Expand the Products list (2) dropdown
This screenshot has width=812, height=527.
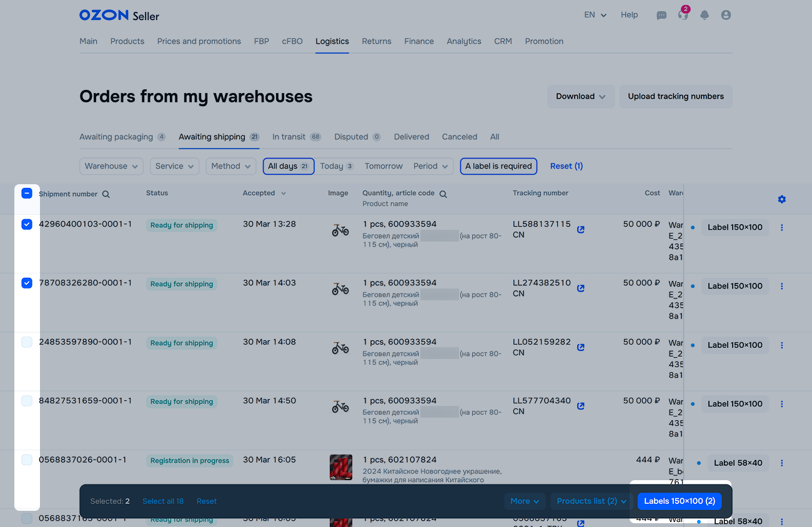[591, 501]
